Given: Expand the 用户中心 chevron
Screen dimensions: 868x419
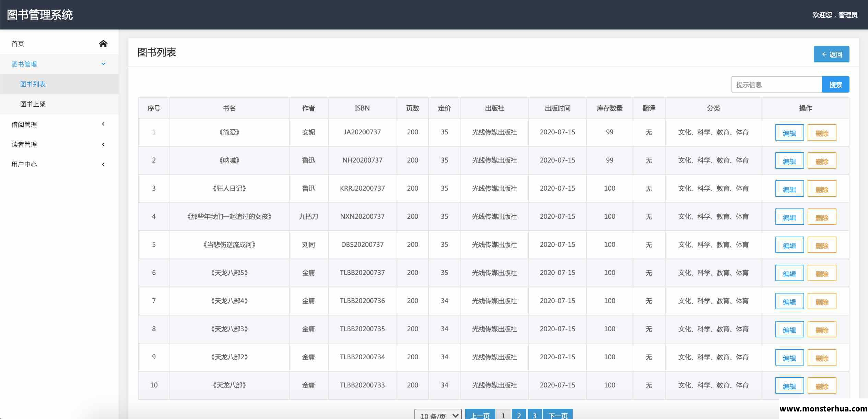Looking at the screenshot, I should (x=103, y=164).
